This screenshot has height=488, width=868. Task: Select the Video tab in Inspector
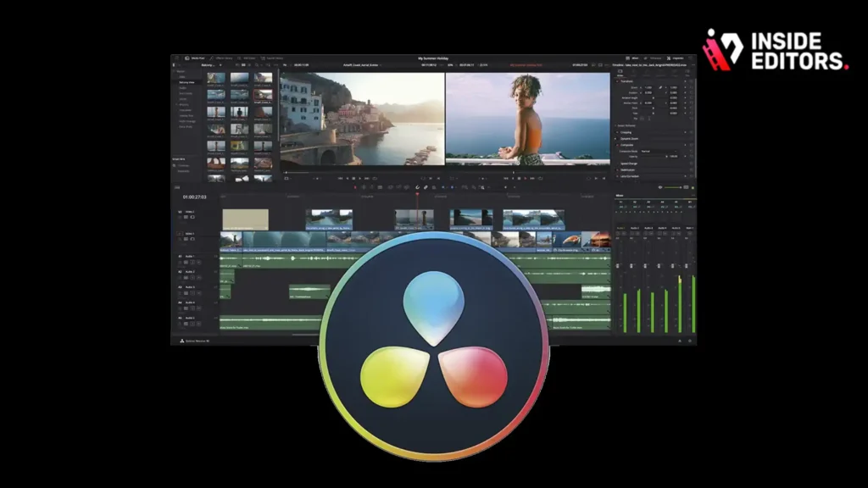point(620,73)
